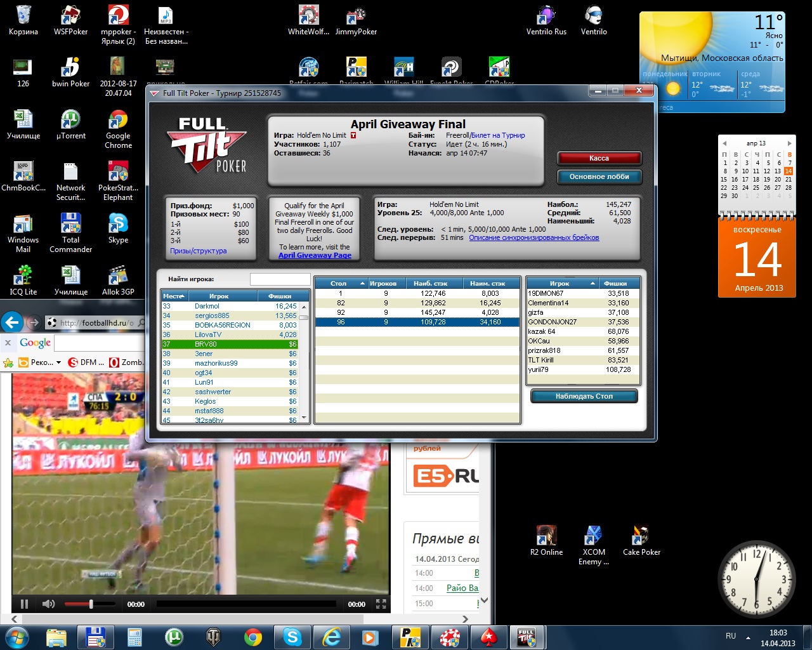Select the XCOM Enemy desktop shortcut
The width and height of the screenshot is (812, 650).
tap(594, 545)
